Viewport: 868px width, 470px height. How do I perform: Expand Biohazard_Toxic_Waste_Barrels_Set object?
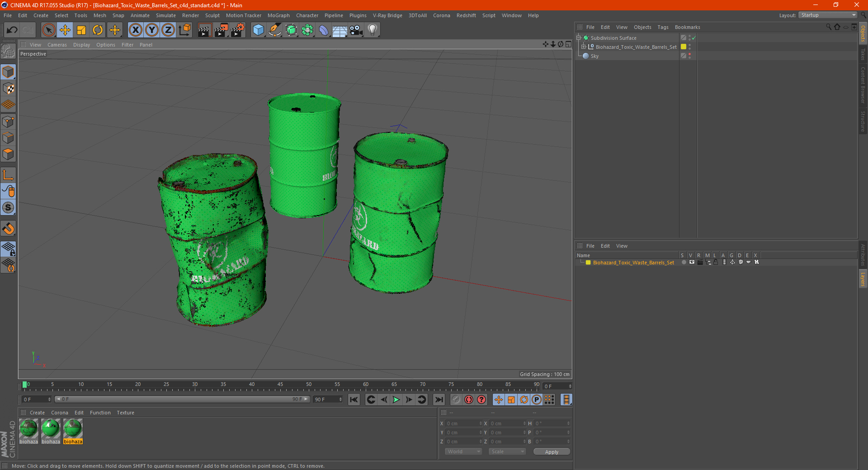tap(584, 47)
